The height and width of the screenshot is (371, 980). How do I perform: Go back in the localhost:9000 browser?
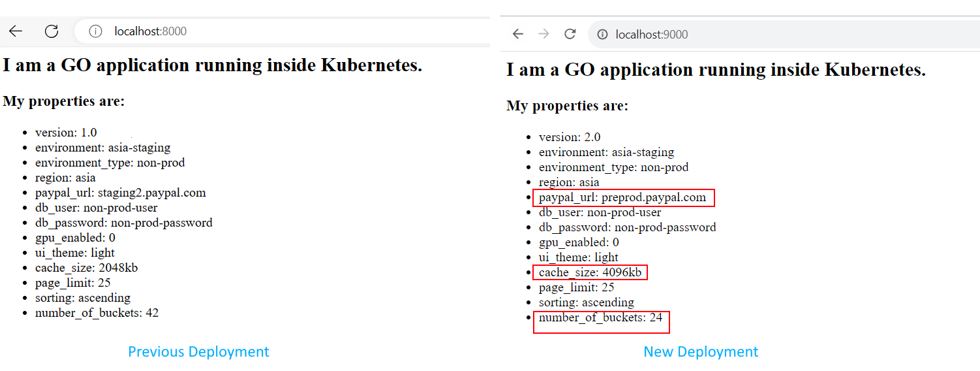pos(518,34)
